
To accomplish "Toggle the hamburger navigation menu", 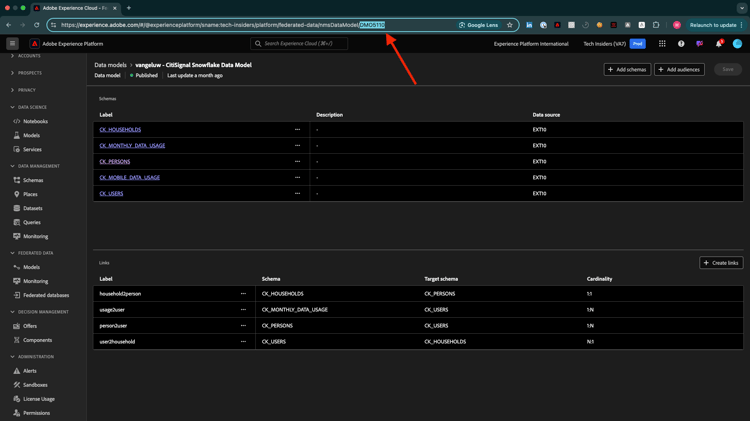I will point(12,44).
